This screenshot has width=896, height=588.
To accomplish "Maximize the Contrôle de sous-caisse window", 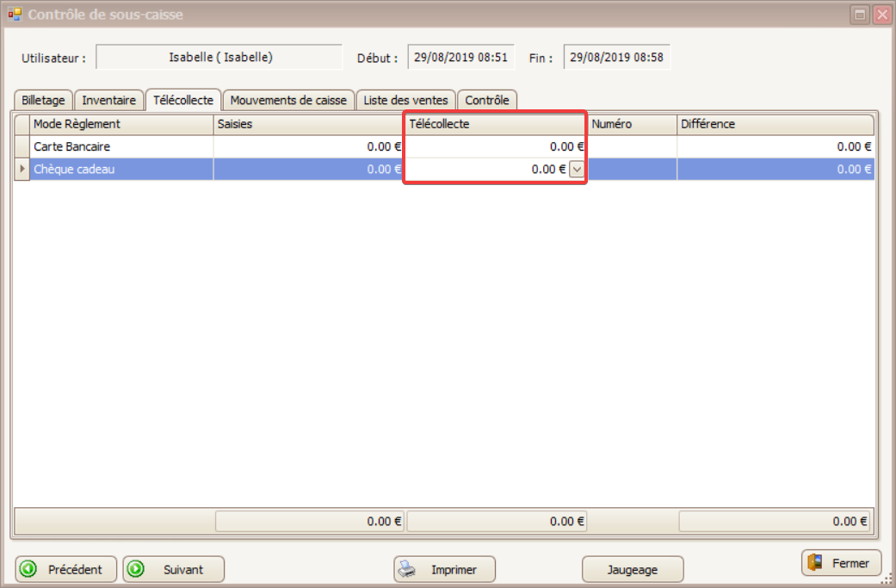I will coord(860,15).
